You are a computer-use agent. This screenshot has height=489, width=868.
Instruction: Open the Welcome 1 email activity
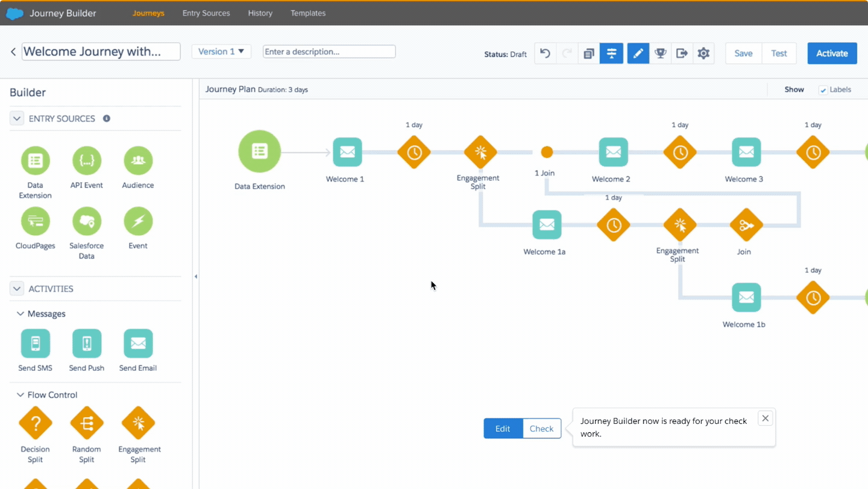pyautogui.click(x=347, y=152)
